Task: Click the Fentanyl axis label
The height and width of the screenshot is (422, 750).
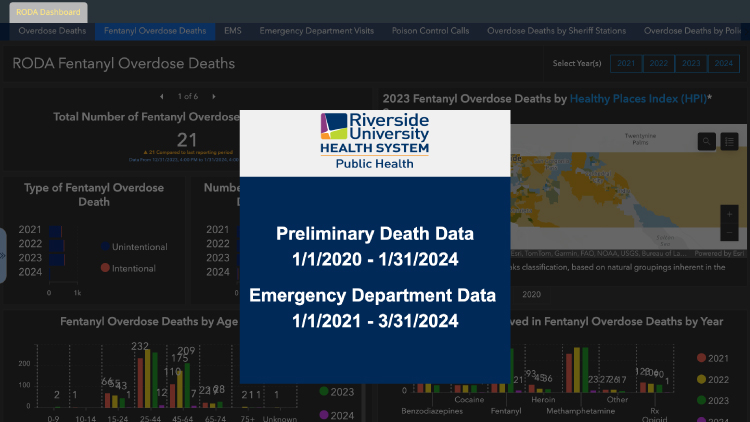Action: point(506,411)
